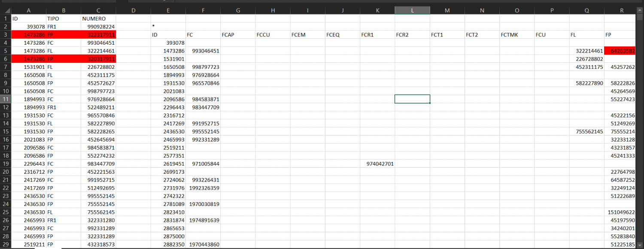The width and height of the screenshot is (644, 249).
Task: Click the 'ID' header cell in column A
Action: 29,18
